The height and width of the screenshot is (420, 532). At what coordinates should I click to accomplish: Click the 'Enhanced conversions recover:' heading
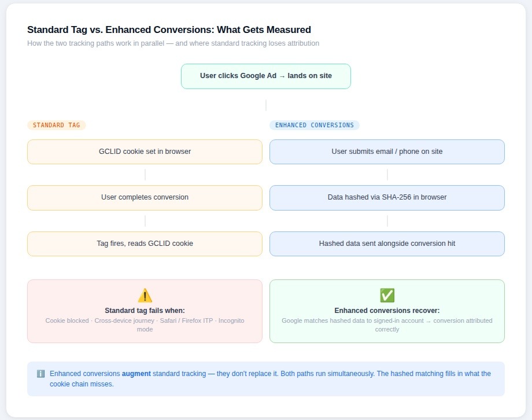point(387,311)
